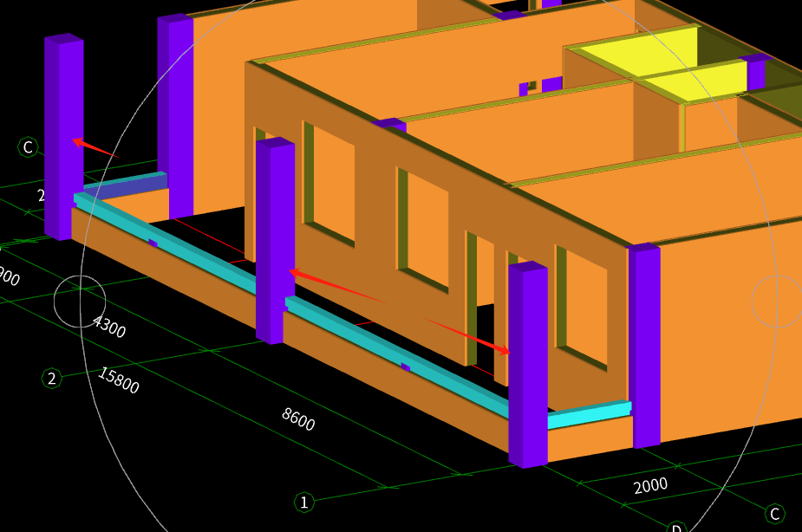Select the cyan beam between left and middle columns

(166, 242)
